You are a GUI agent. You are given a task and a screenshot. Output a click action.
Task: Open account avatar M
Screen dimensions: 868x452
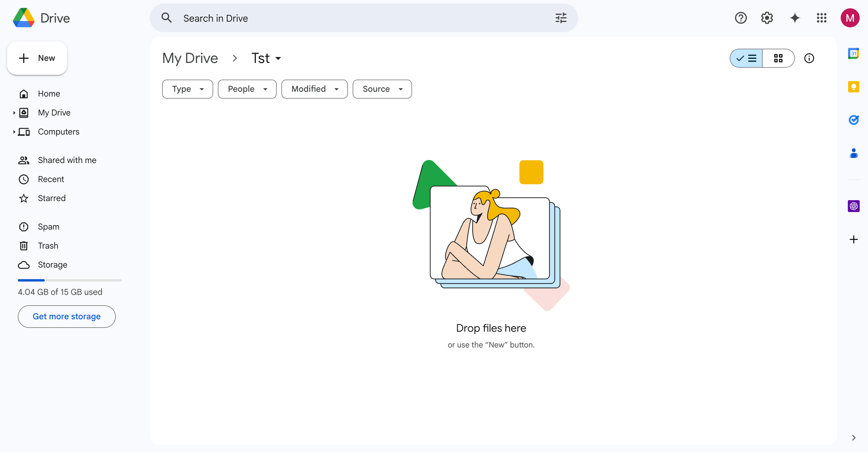pyautogui.click(x=850, y=18)
